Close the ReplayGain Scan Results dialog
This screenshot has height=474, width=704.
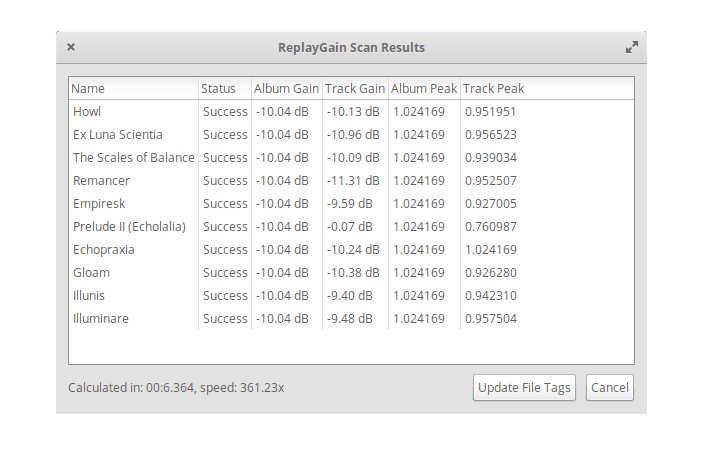[x=71, y=47]
